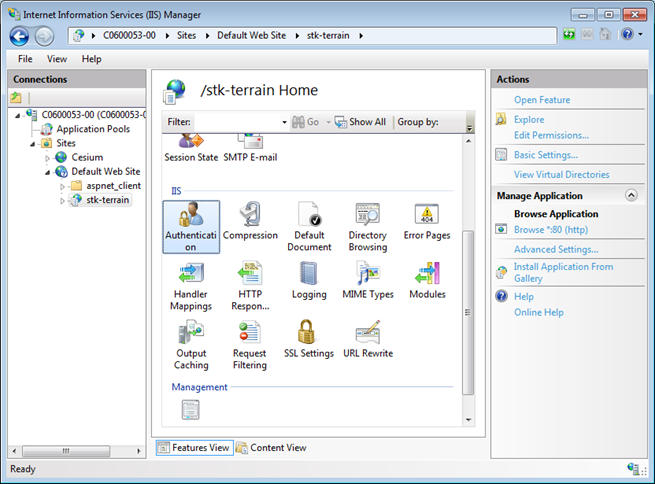Open the Error Pages icon

(427, 215)
